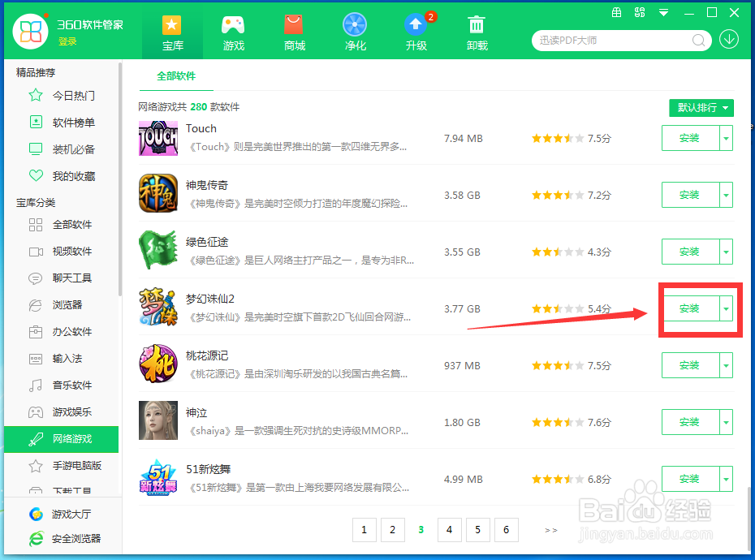Click the sidebar vertical scrollbar
The image size is (755, 560).
pos(120,179)
